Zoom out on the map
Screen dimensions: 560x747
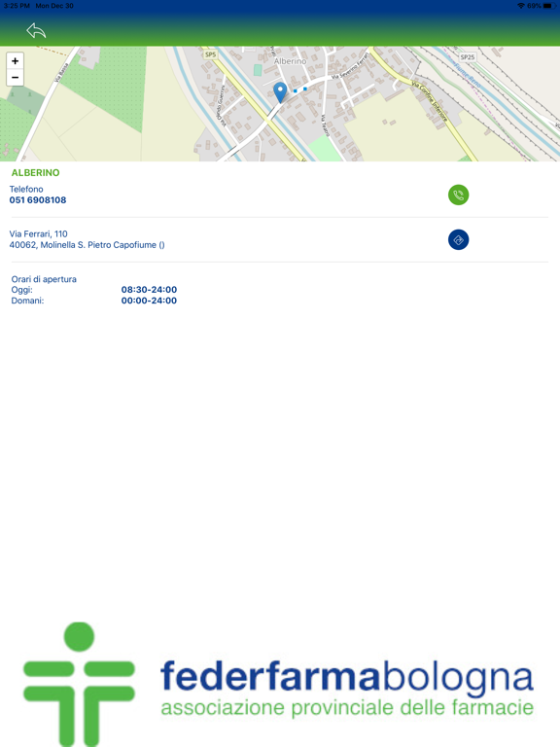pyautogui.click(x=16, y=77)
